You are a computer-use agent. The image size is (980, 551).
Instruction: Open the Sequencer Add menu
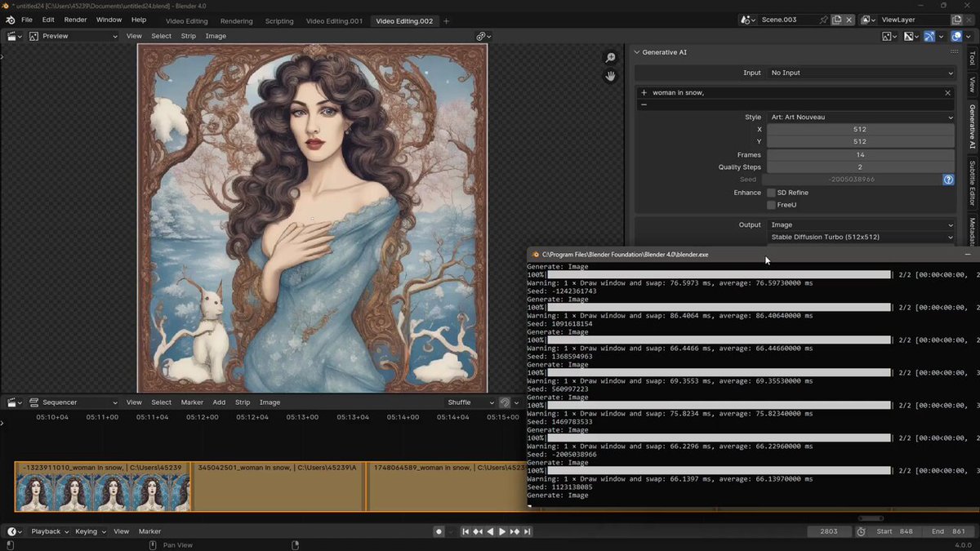click(x=219, y=402)
